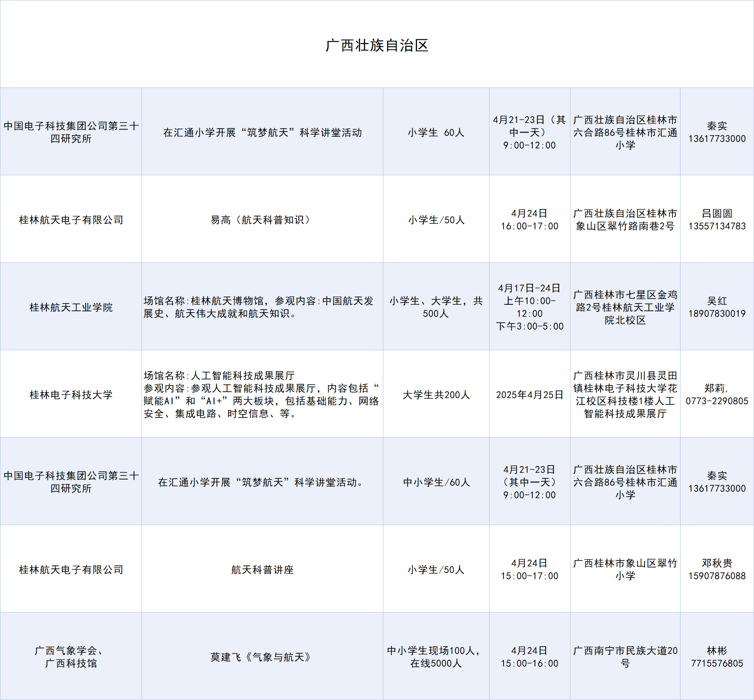Select address cell 灵川县灵田镇桂林电子科技大学
The image size is (754, 700).
click(x=625, y=394)
